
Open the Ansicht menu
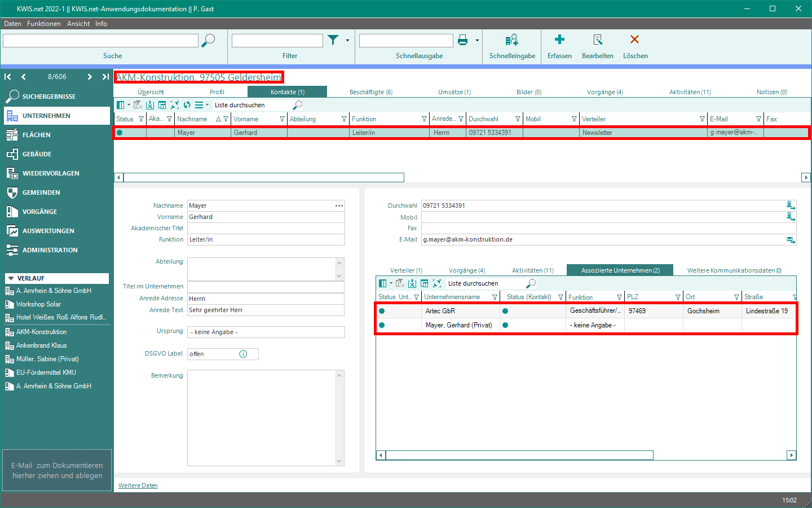pos(78,24)
